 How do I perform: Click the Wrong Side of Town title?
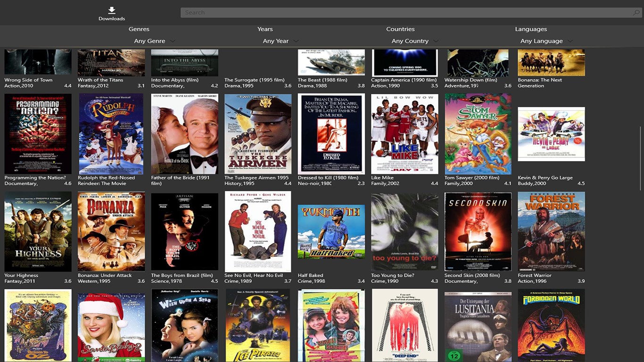[28, 80]
